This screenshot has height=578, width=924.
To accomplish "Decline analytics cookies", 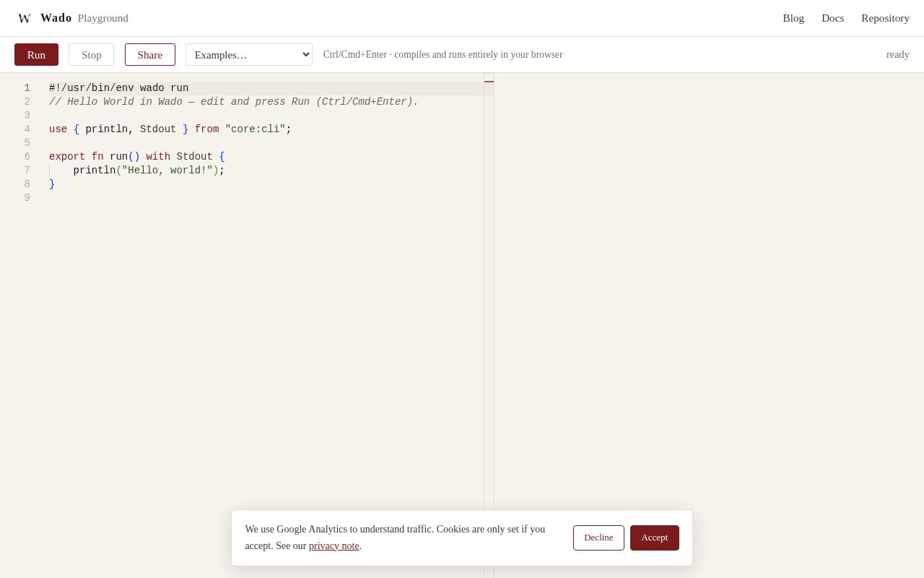I will (x=598, y=538).
